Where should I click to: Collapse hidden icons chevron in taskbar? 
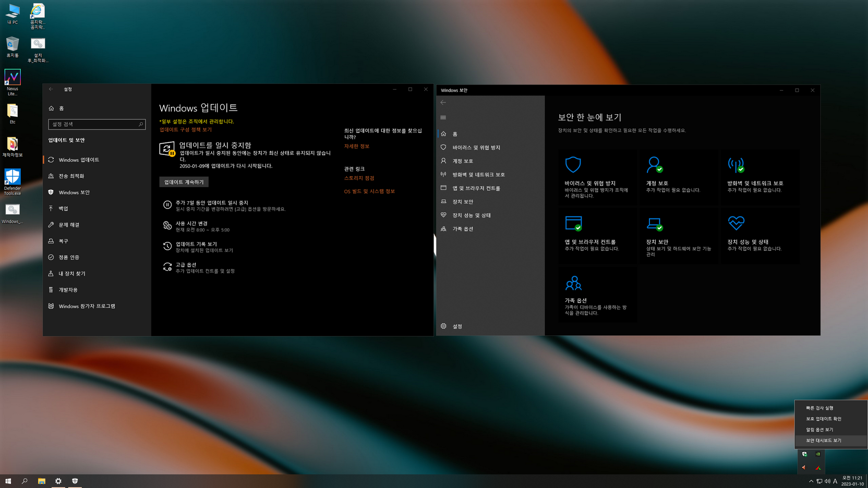(x=811, y=481)
